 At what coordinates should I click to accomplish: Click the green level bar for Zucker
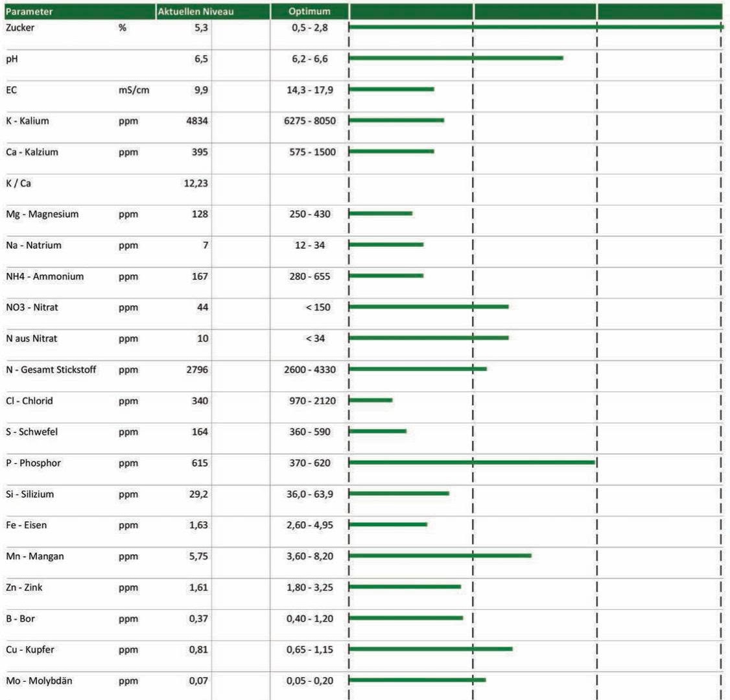(536, 27)
